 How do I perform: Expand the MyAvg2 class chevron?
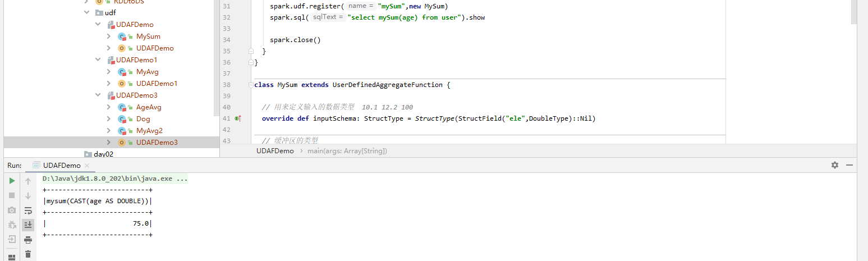(x=109, y=131)
